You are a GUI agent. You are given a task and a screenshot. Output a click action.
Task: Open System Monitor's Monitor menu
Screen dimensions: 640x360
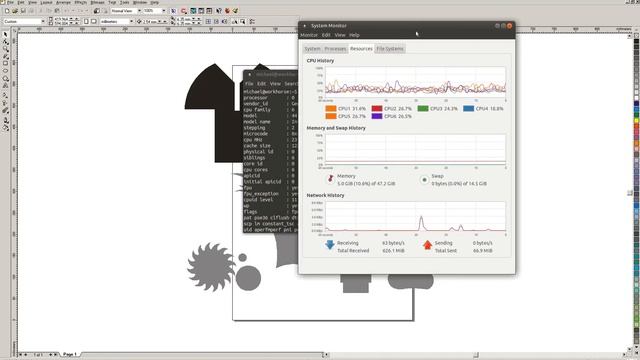click(x=309, y=35)
